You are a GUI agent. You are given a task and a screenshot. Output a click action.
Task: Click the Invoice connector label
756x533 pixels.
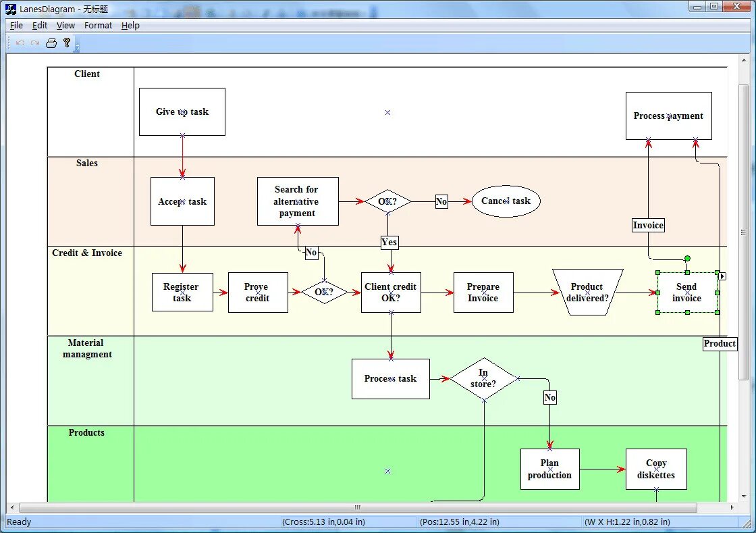(x=648, y=225)
